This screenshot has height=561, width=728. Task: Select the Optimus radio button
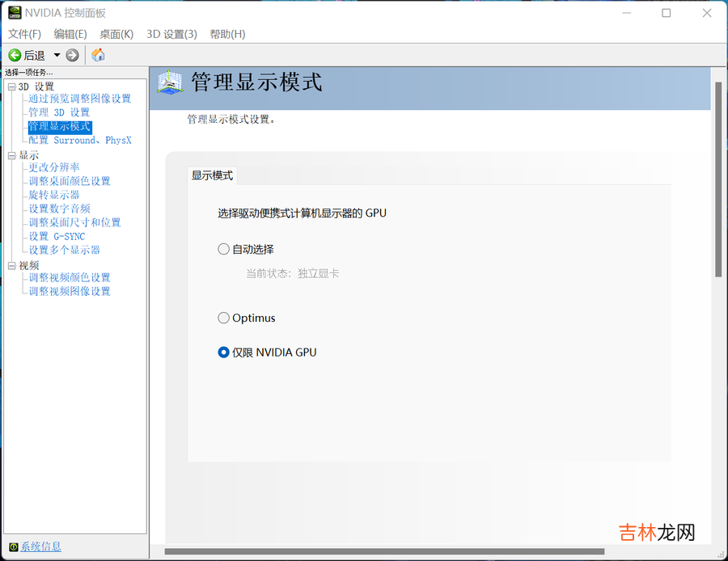coord(224,318)
